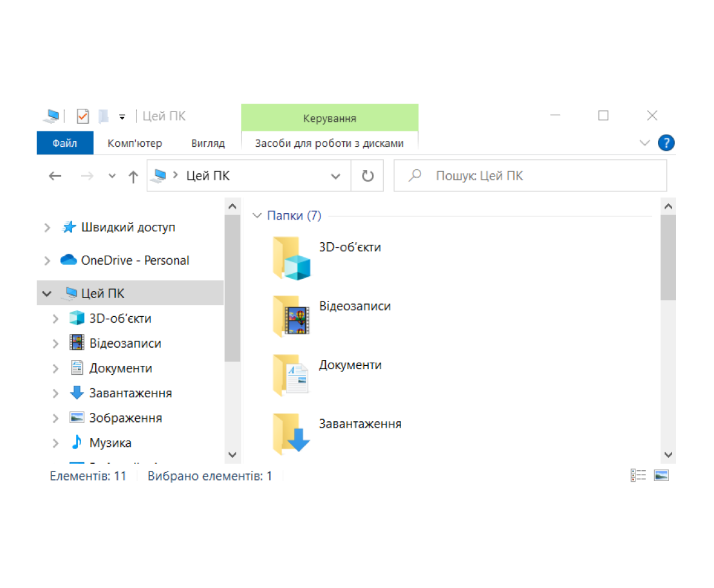Collapse the Цей ПК tree node
Screen dimensions: 714x588
(47, 294)
